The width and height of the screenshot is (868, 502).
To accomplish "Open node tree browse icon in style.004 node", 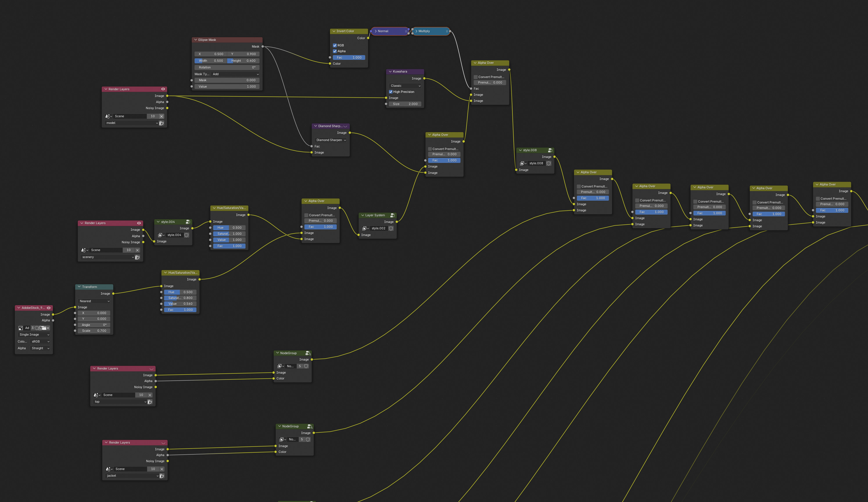I will [161, 235].
